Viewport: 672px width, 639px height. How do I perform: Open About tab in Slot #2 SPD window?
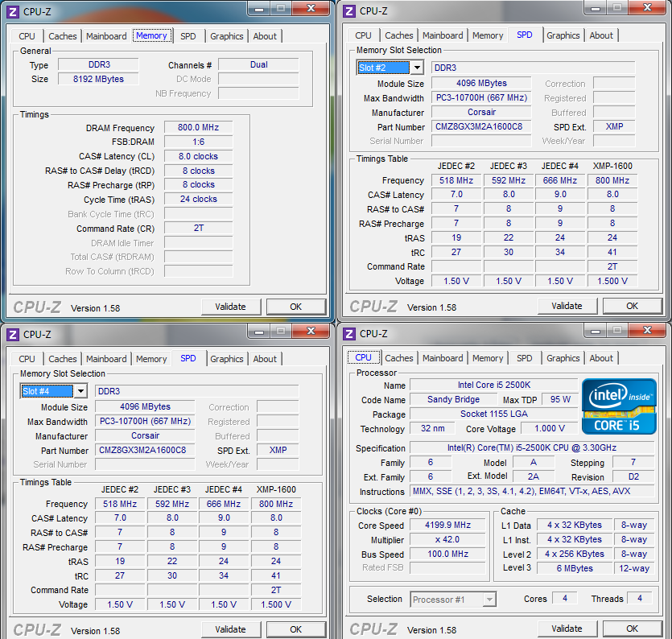point(601,35)
